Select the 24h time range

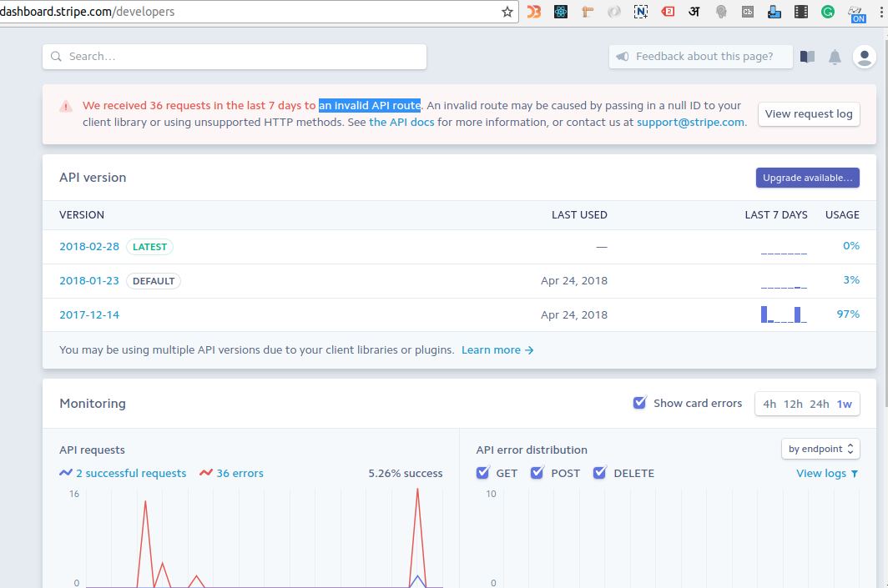[819, 404]
